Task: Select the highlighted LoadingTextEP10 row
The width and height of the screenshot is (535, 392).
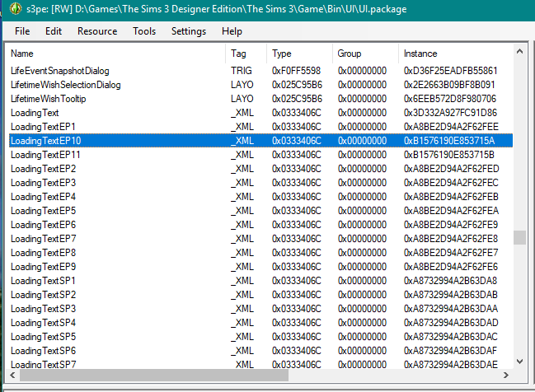Action: point(260,141)
